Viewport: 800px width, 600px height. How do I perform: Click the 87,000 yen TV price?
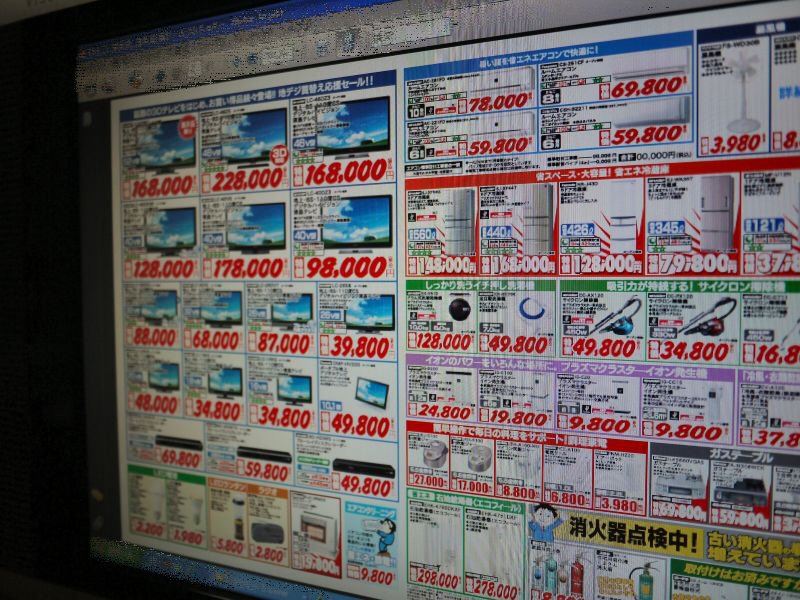point(283,343)
